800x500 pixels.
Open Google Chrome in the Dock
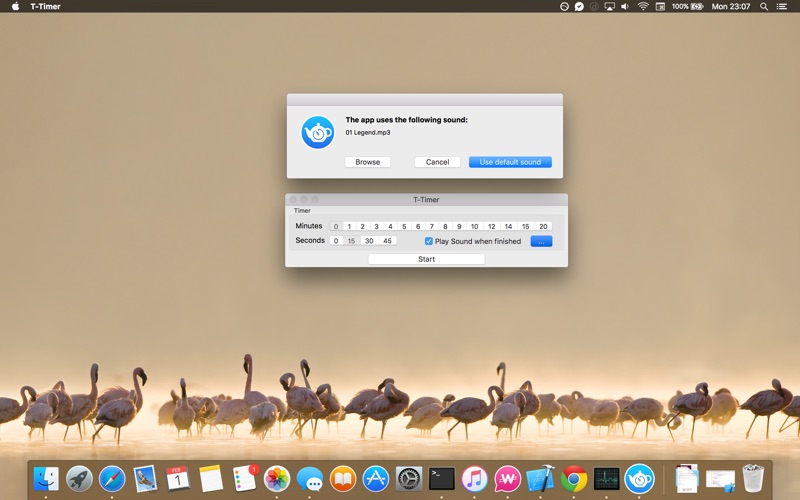click(x=573, y=479)
